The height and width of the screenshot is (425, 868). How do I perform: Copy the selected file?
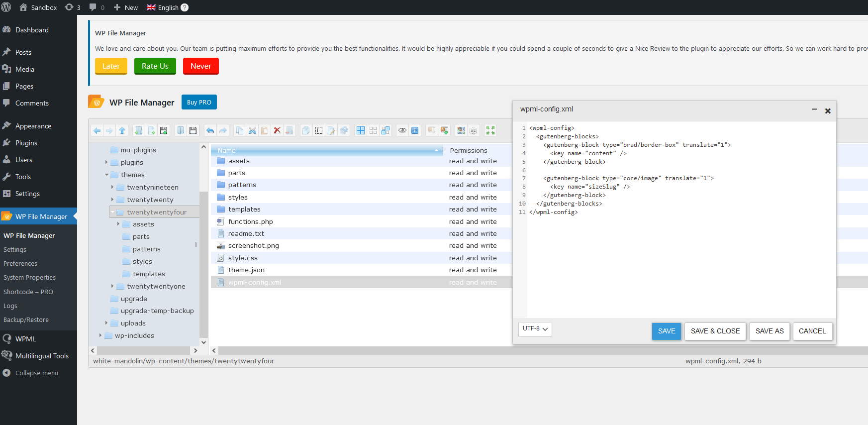pos(240,130)
